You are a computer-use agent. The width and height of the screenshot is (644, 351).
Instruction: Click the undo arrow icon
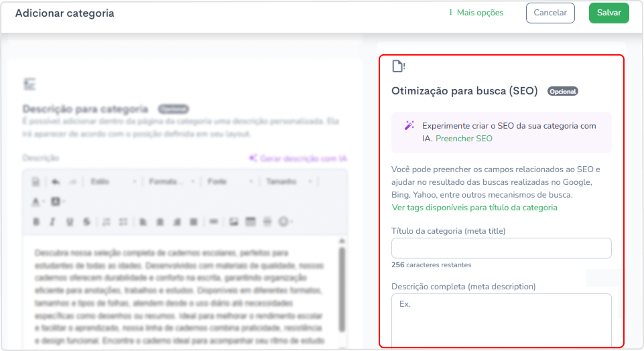pyautogui.click(x=56, y=182)
